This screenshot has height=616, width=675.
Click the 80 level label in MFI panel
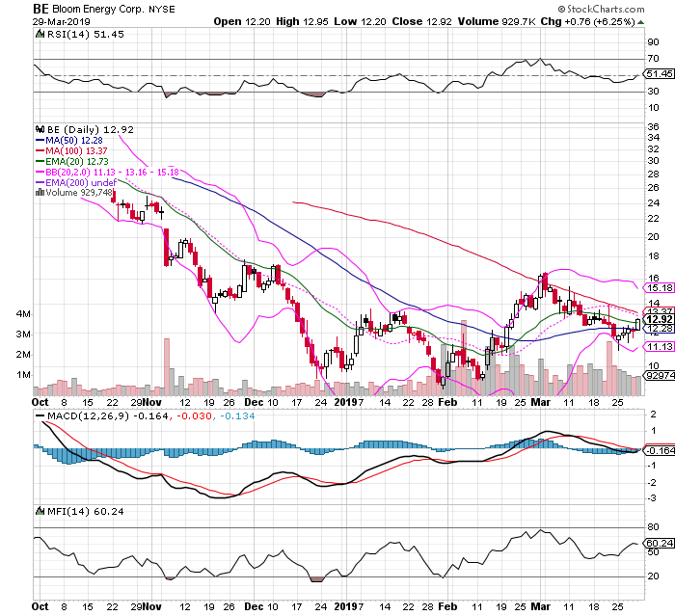(653, 527)
